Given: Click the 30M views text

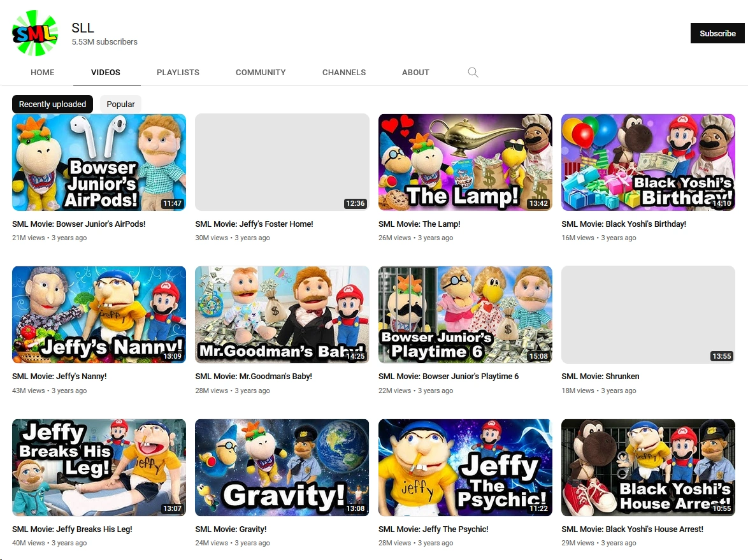Looking at the screenshot, I should 212,238.
